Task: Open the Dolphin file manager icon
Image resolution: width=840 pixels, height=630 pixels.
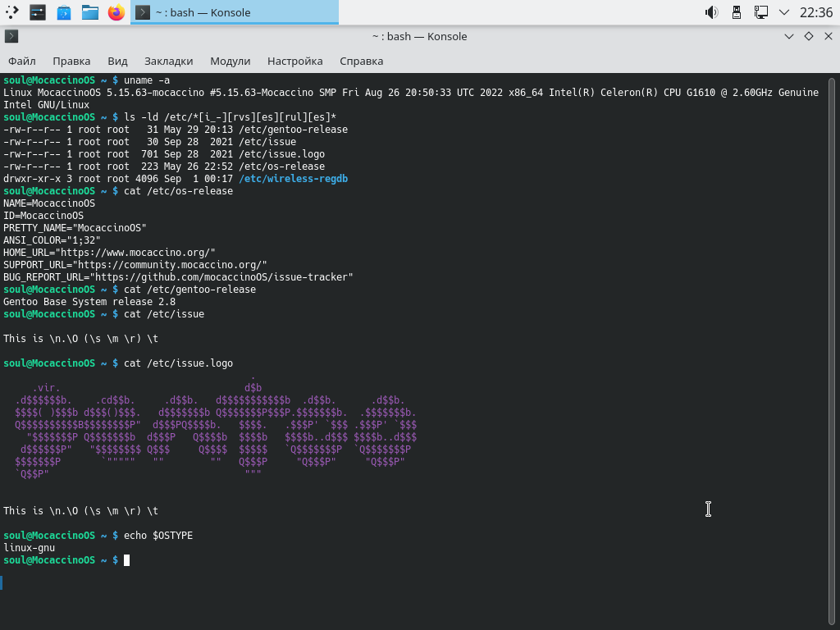Action: tap(90, 11)
